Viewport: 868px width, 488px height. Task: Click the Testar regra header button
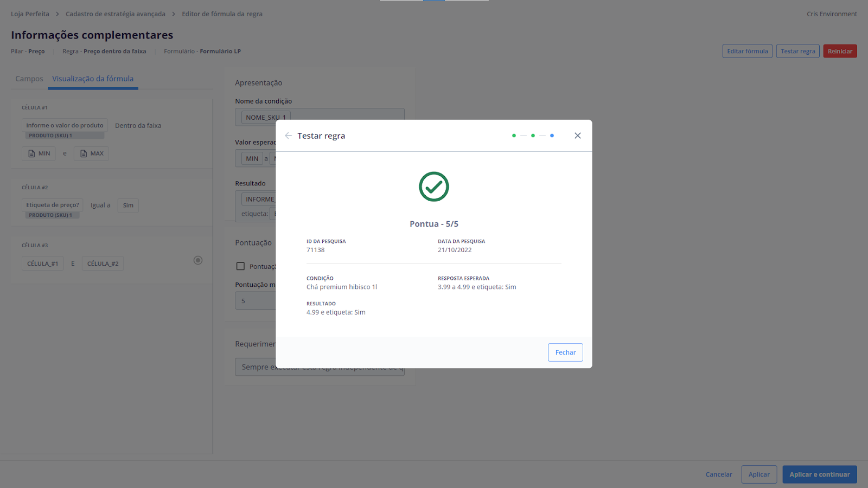[x=797, y=51]
